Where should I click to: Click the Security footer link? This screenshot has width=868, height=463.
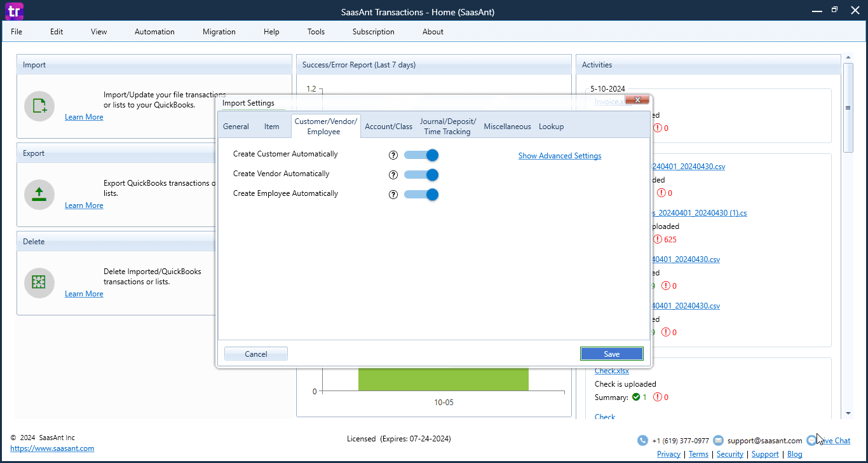(x=730, y=454)
